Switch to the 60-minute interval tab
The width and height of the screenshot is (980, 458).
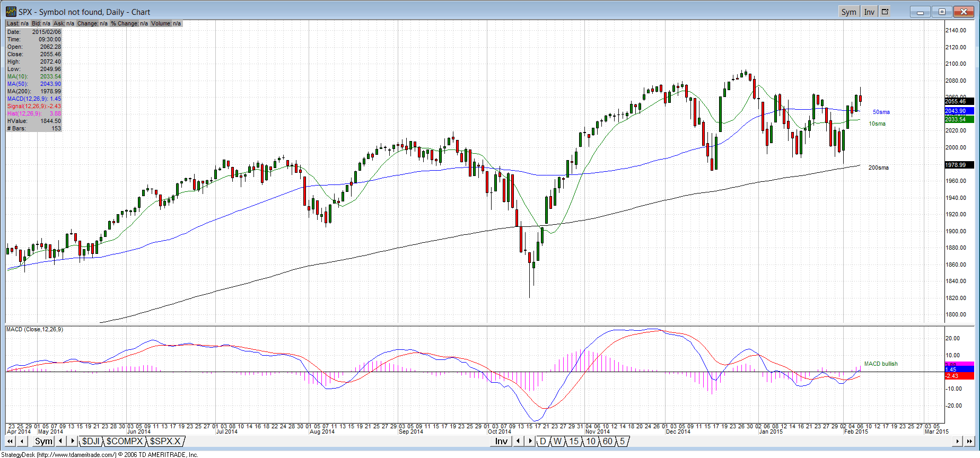607,442
